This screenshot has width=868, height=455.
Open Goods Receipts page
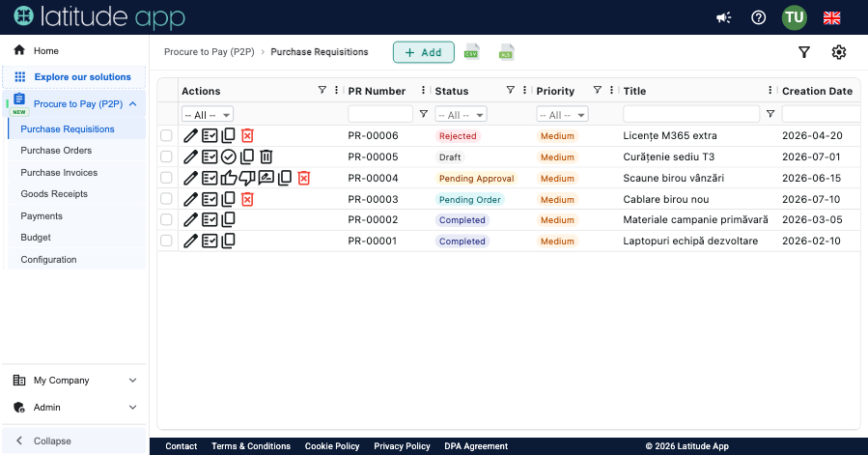tap(77, 194)
